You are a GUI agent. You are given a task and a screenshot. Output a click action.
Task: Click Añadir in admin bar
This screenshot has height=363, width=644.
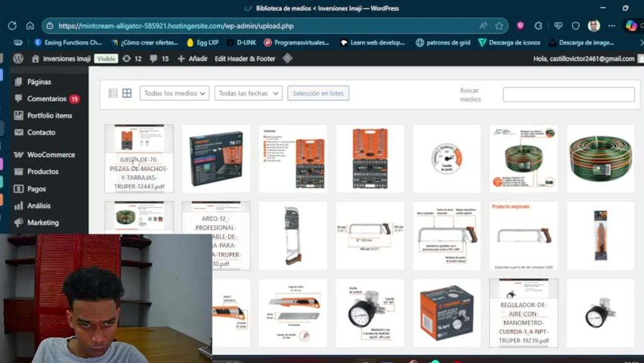click(192, 58)
